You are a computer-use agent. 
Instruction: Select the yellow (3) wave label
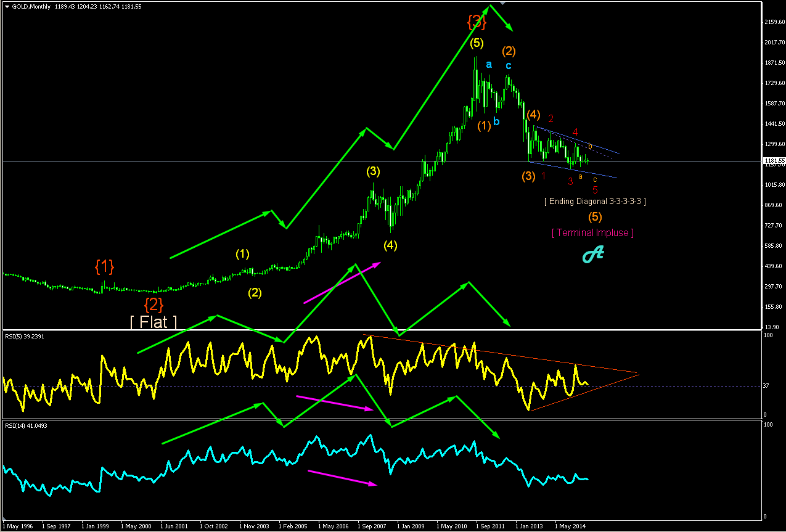click(x=373, y=171)
